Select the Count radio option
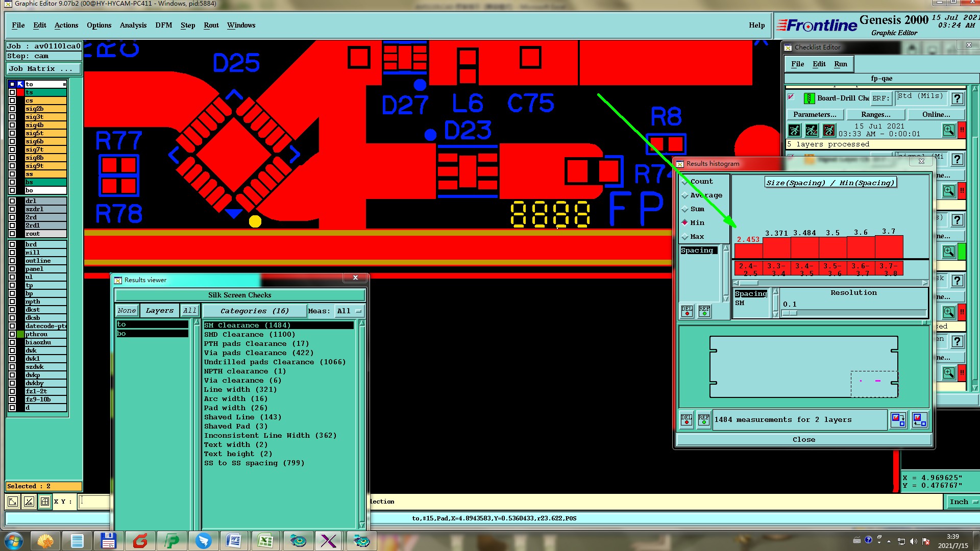Viewport: 980px width, 551px height. click(x=685, y=182)
